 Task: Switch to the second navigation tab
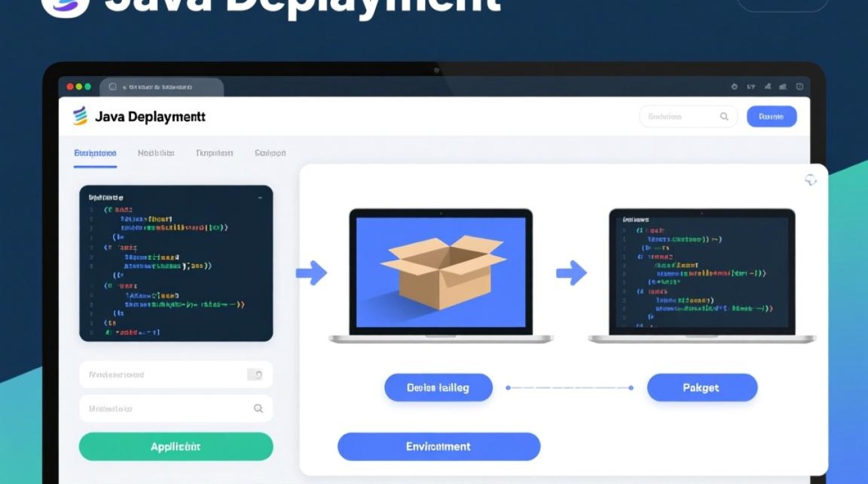[156, 154]
